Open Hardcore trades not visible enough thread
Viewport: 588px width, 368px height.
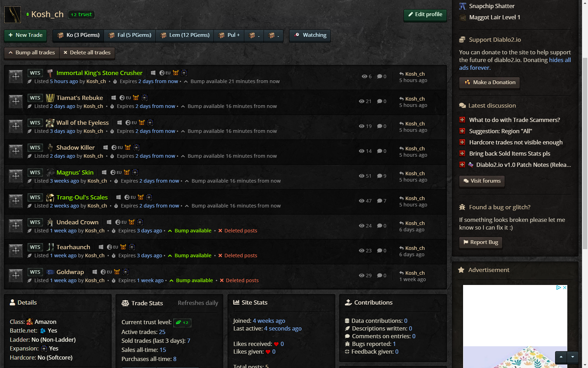coord(516,142)
